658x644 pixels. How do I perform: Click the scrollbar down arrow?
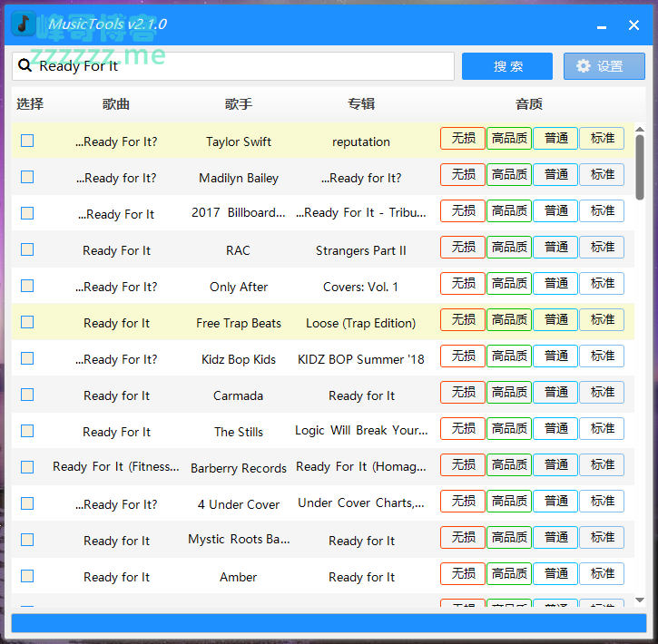640,600
